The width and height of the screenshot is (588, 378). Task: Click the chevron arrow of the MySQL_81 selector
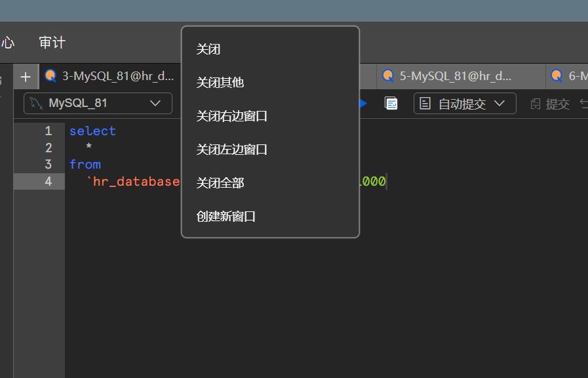coord(155,103)
